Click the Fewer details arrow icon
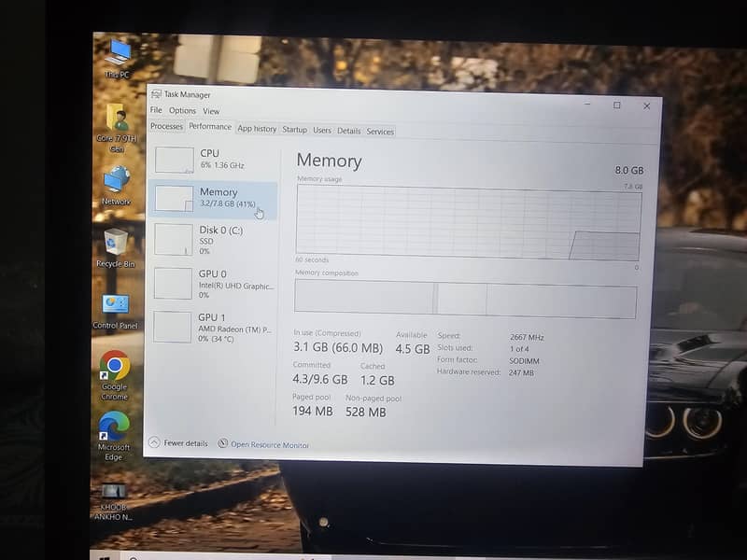The image size is (747, 560). [x=154, y=442]
